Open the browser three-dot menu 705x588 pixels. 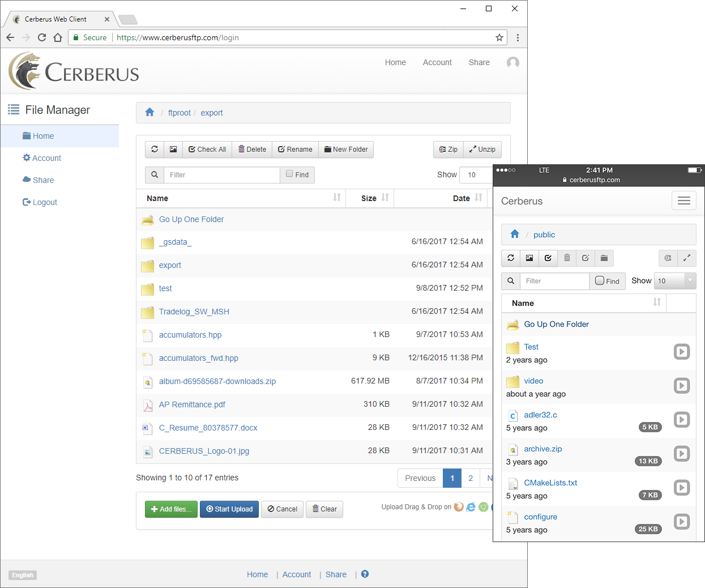tap(518, 37)
